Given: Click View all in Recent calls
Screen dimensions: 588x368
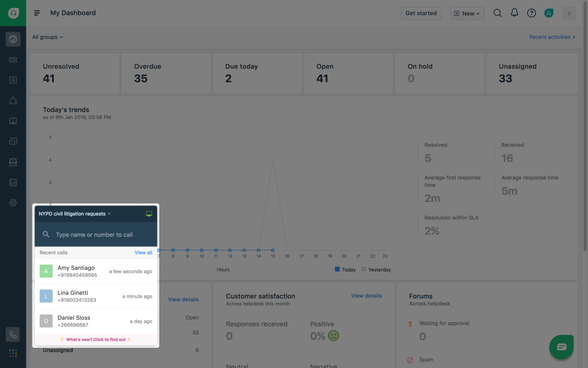Looking at the screenshot, I should tap(143, 252).
